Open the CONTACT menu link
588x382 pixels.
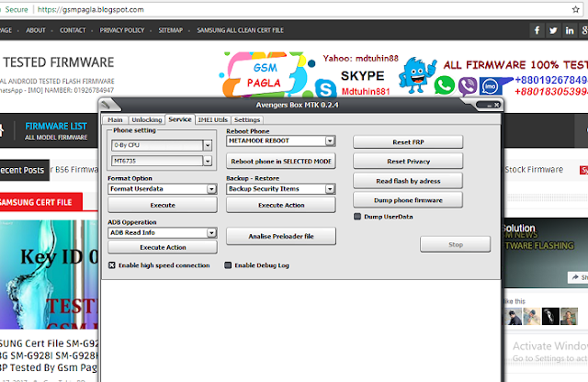point(73,30)
